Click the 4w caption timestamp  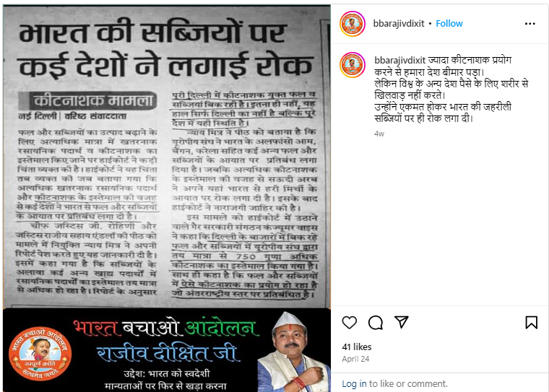coord(379,134)
